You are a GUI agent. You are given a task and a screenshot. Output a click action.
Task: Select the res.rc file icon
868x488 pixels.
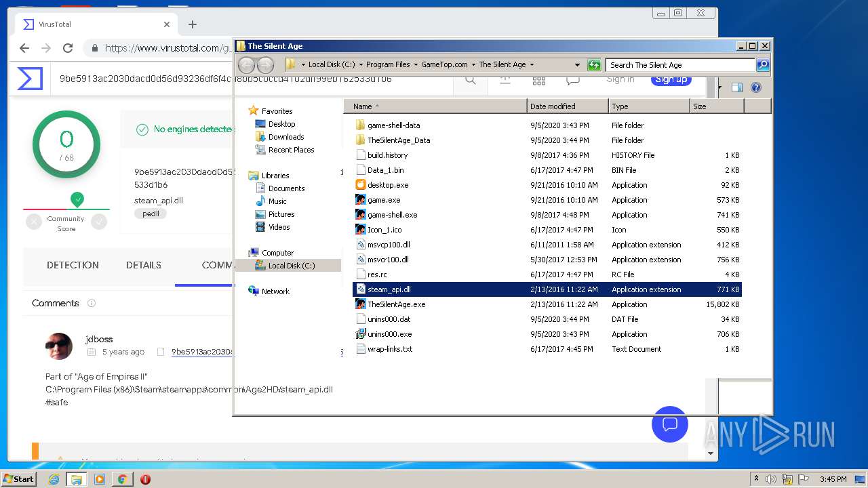361,274
